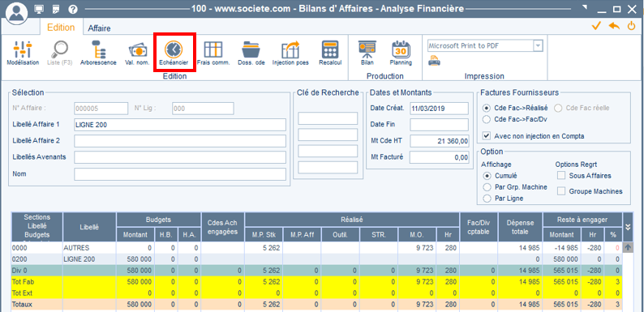Click the Fac/Div cptable column header
This screenshot has height=312, width=644.
[479, 227]
